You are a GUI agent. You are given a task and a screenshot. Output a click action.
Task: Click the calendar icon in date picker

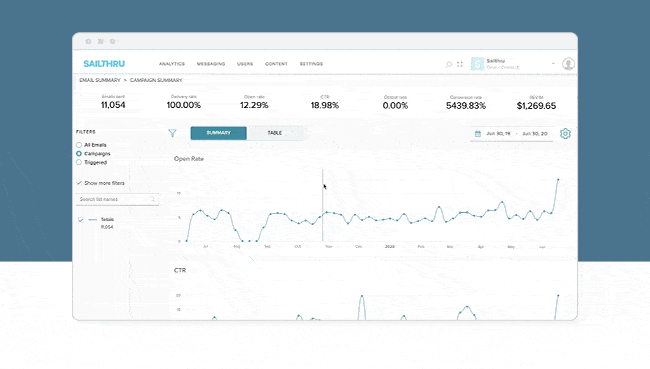click(x=478, y=134)
